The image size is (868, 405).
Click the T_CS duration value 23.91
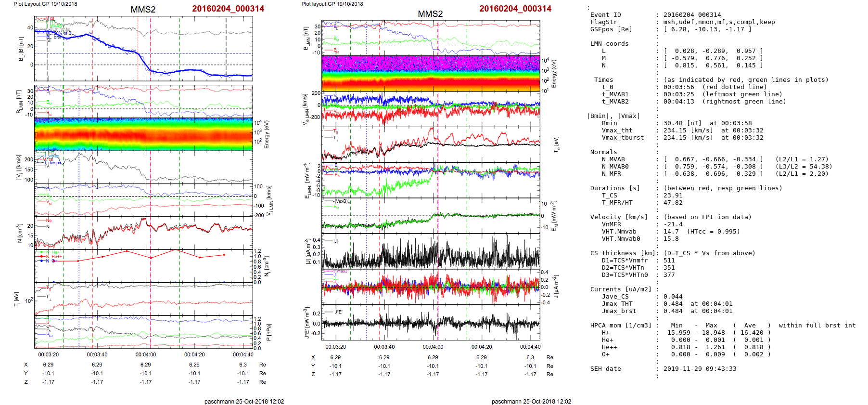[x=673, y=196]
